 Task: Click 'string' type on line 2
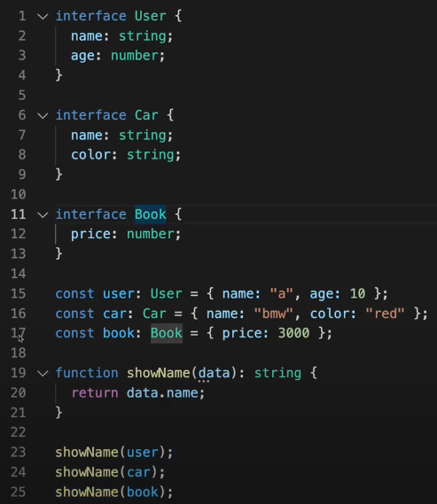[143, 36]
